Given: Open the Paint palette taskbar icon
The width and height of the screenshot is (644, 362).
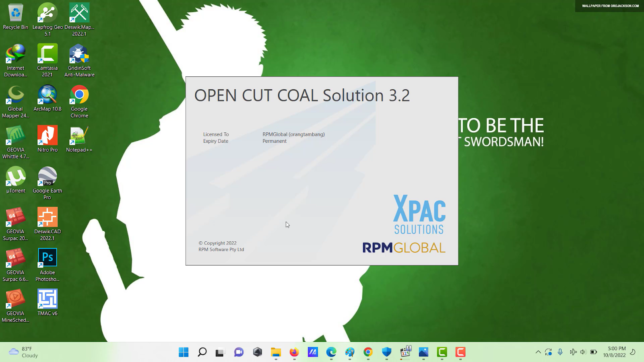Looking at the screenshot, I should point(350,352).
